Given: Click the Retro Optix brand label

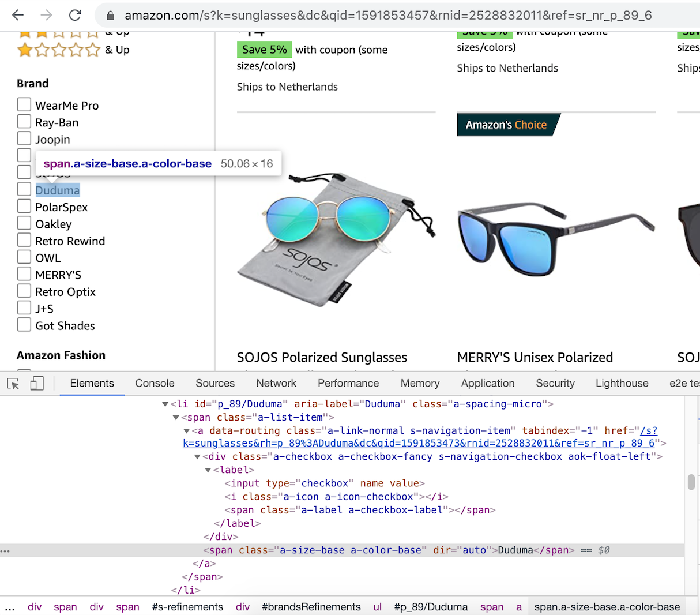Looking at the screenshot, I should tap(66, 292).
